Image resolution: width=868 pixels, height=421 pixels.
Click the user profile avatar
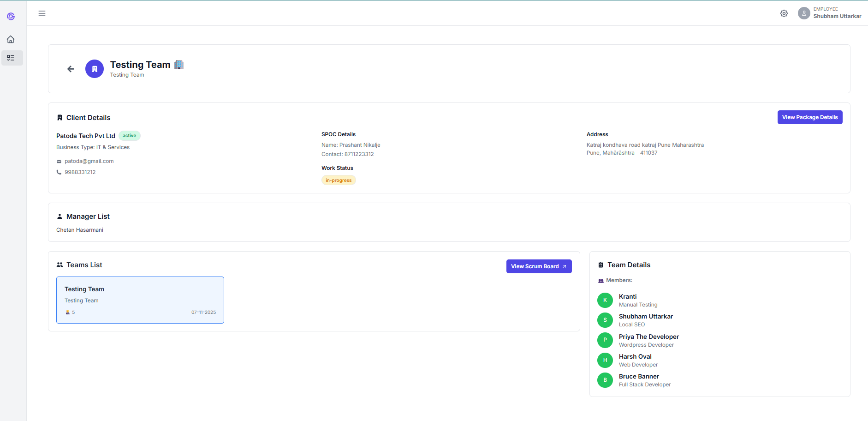(804, 13)
